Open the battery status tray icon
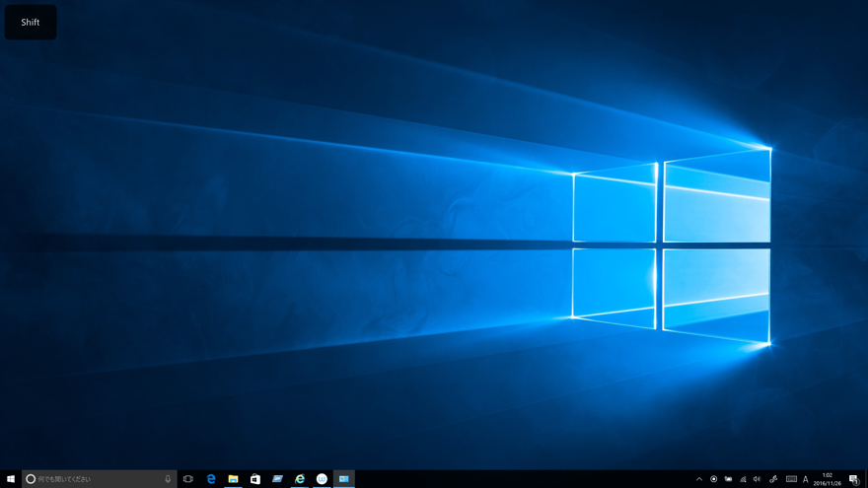The width and height of the screenshot is (868, 488). [x=728, y=479]
